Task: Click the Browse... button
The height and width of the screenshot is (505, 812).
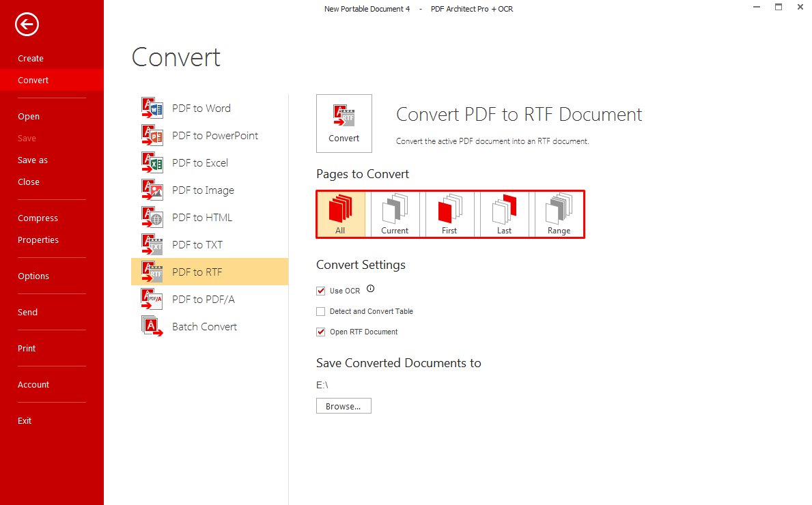Action: [344, 406]
